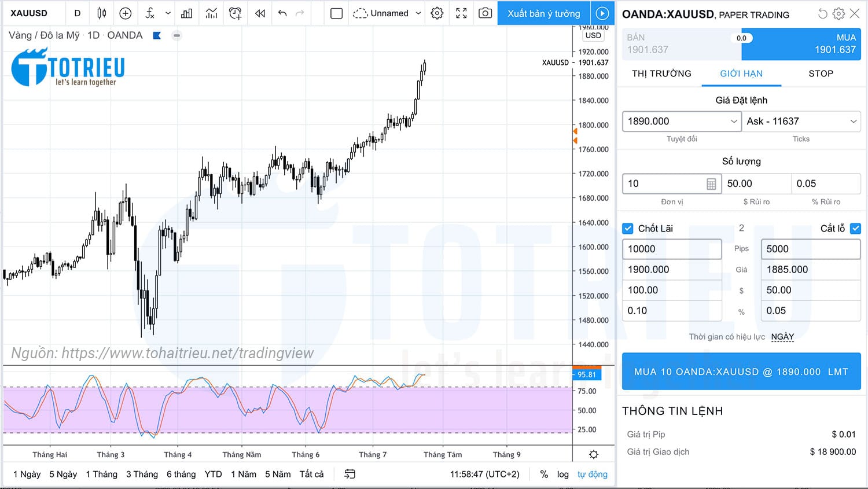Select the 1 Tháng range
Viewport: 868px width, 489px height.
(x=102, y=474)
